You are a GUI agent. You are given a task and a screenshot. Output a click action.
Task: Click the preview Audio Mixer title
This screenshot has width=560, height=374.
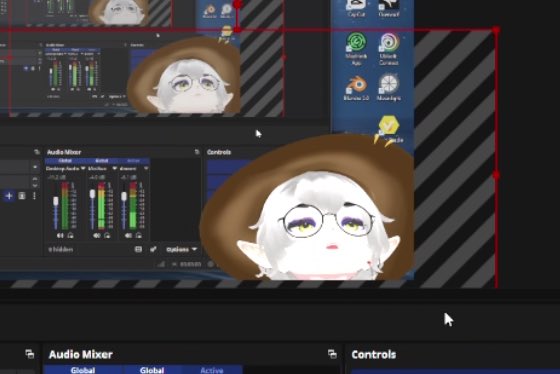point(64,152)
